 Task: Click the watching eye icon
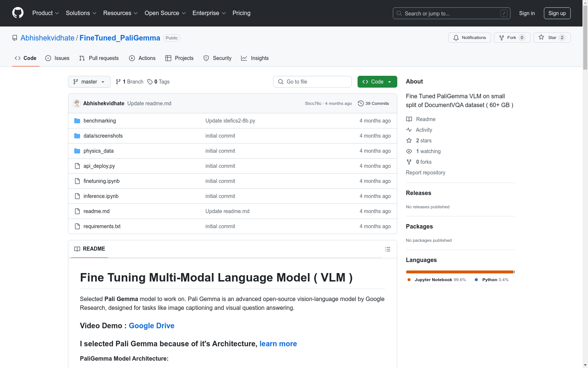tap(409, 151)
